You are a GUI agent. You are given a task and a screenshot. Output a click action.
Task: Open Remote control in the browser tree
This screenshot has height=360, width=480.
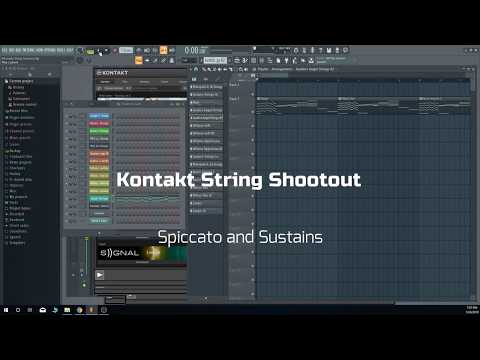pos(24,104)
